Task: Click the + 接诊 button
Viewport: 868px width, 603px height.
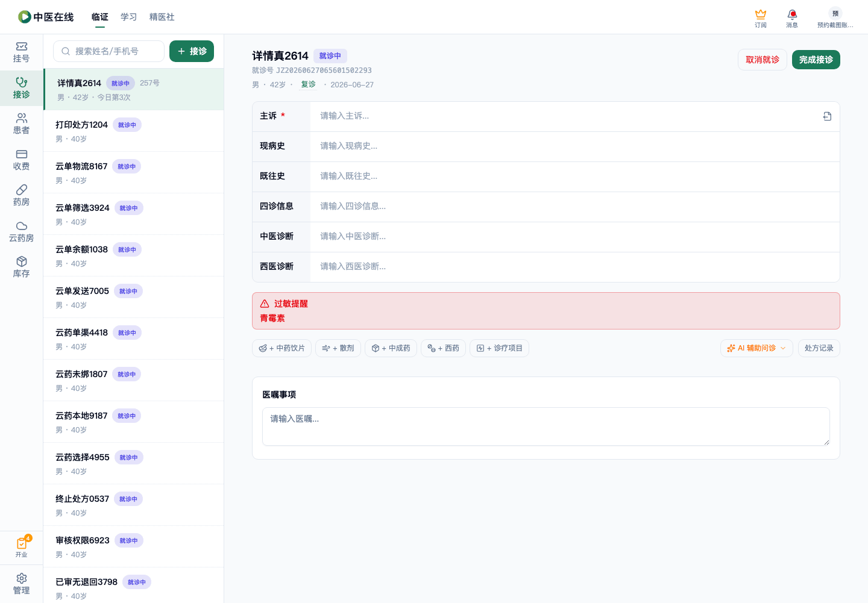Action: point(192,51)
